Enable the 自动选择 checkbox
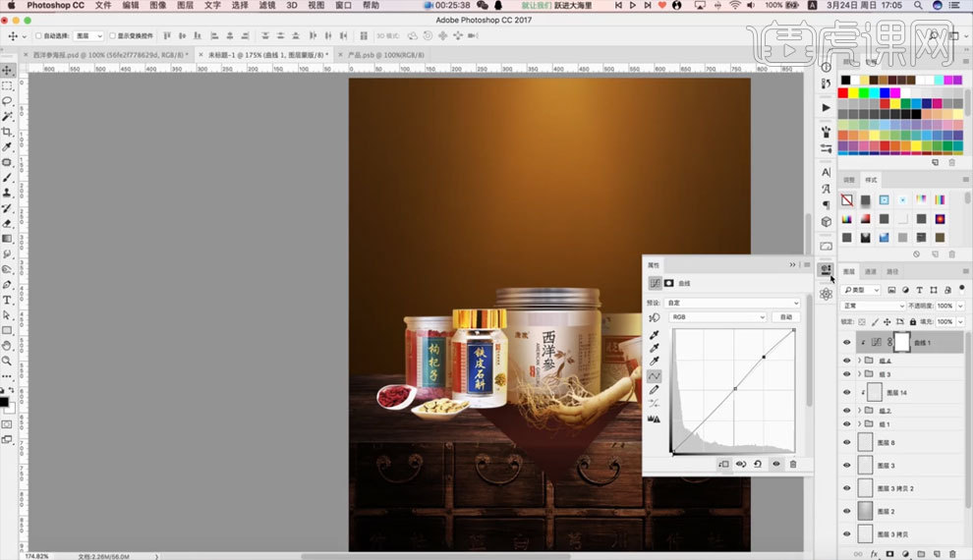Image resolution: width=973 pixels, height=560 pixels. click(x=38, y=36)
